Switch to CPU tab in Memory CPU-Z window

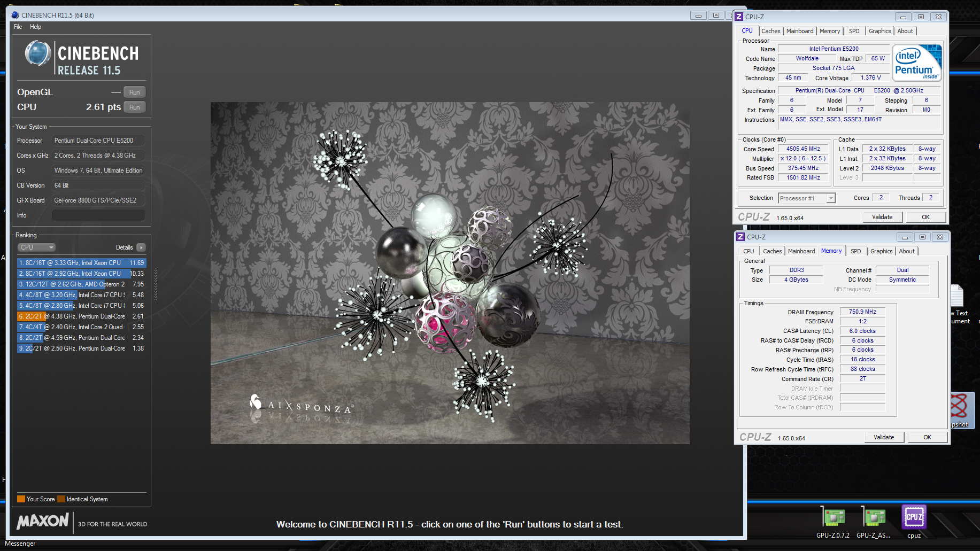(748, 251)
